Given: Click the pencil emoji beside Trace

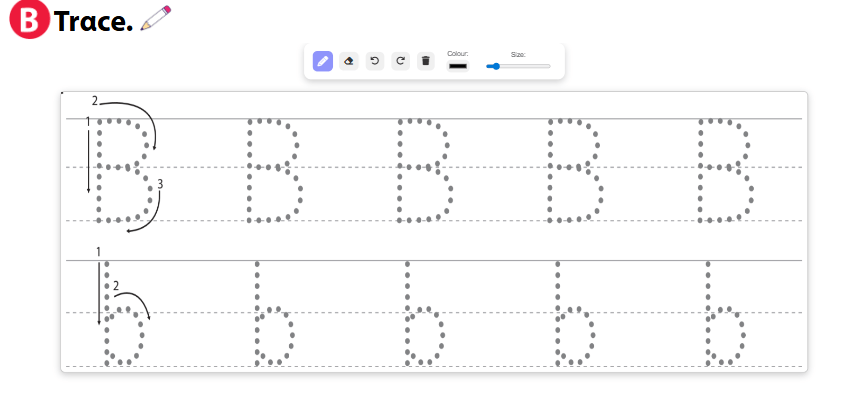Looking at the screenshot, I should (155, 18).
